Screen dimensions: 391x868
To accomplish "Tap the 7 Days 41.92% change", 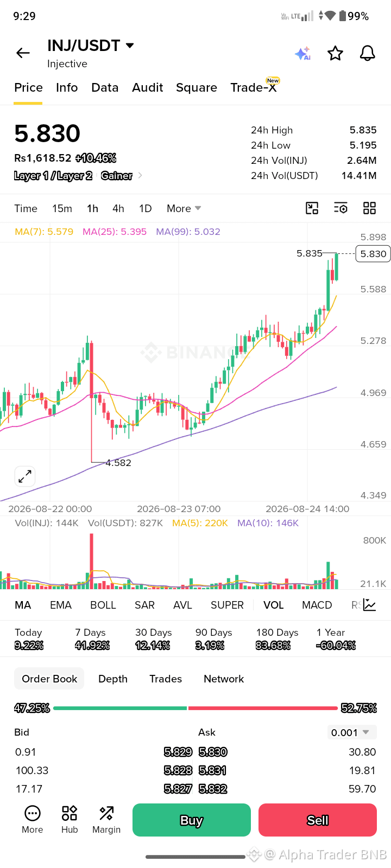I will 92,639.
